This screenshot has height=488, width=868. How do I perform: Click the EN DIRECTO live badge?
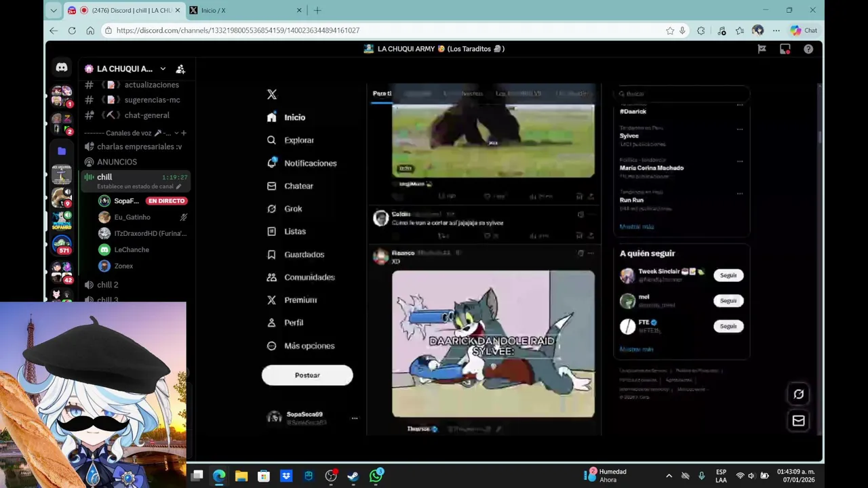click(x=166, y=201)
